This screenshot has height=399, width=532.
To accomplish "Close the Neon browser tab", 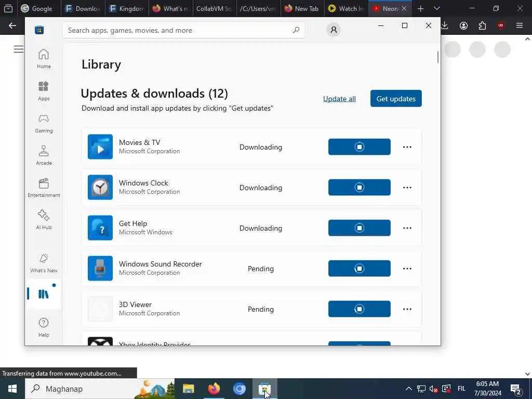I will (x=404, y=8).
